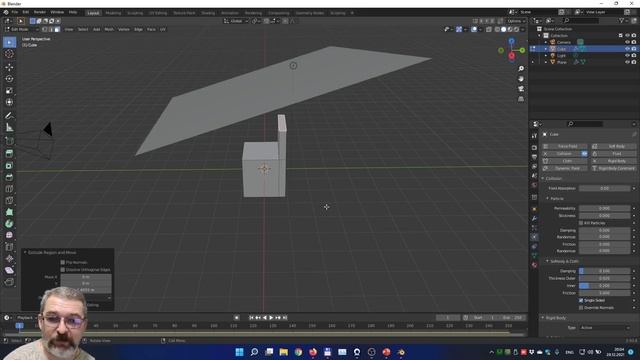Viewport: 640px width, 360px height.
Task: Open the Face menu
Action: click(151, 29)
